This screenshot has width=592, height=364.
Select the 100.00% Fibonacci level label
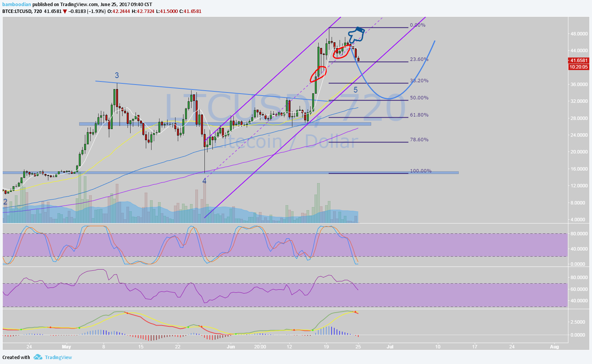pos(421,171)
